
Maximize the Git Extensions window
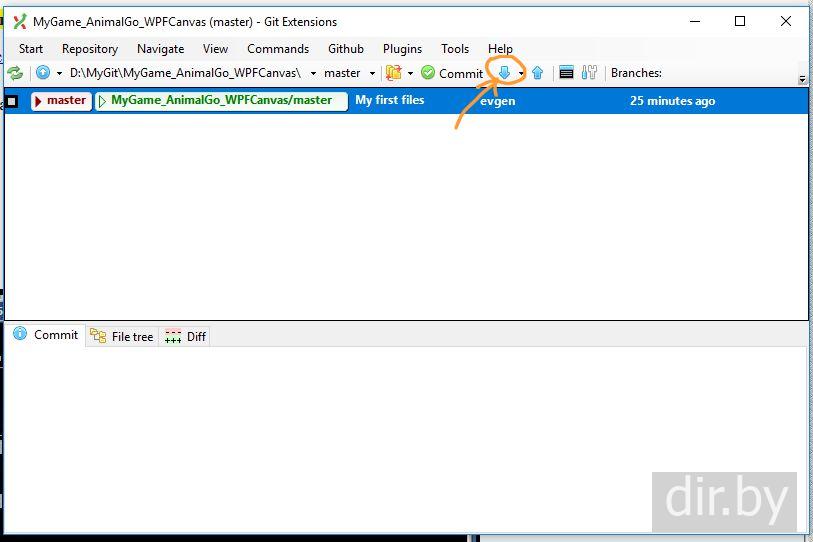coord(740,21)
